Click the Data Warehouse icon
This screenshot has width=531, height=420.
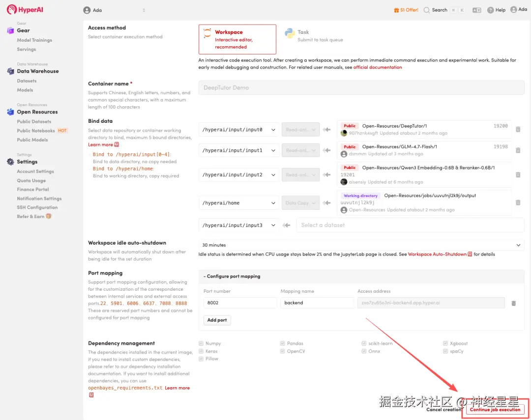[10, 71]
